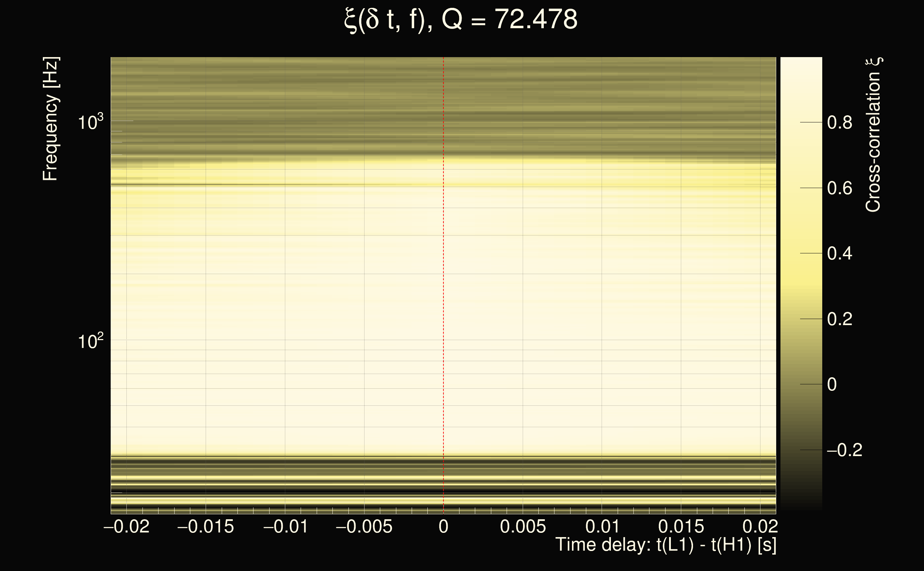Click the 0.005 time delay tick label

[x=523, y=526]
